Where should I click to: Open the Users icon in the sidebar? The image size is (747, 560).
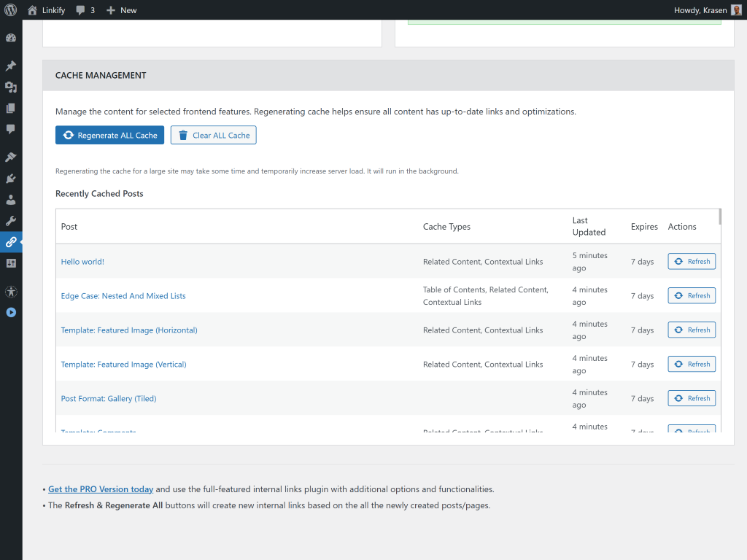[x=11, y=199]
